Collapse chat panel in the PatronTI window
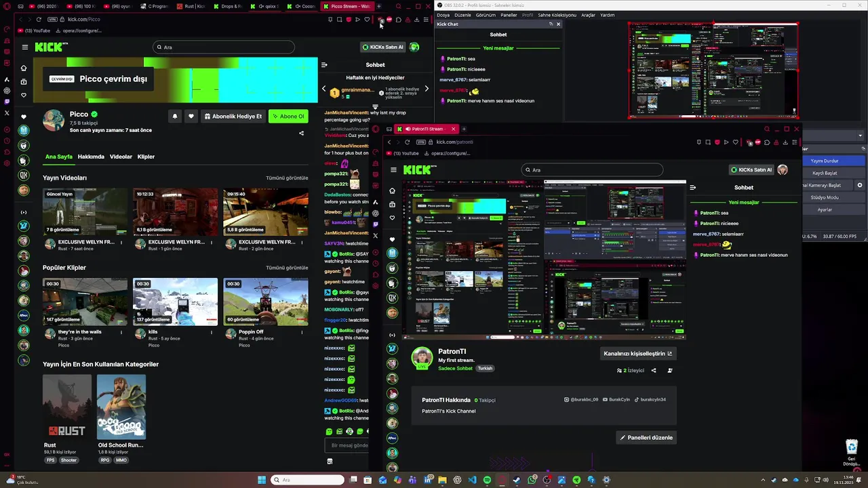Image resolution: width=868 pixels, height=488 pixels. point(692,188)
